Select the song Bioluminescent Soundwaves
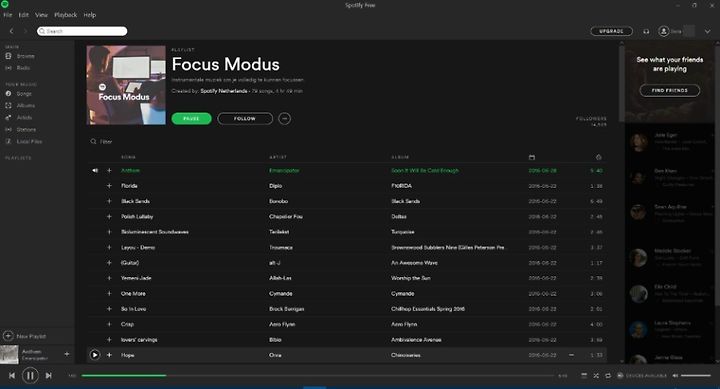This screenshot has width=720, height=389. [155, 232]
